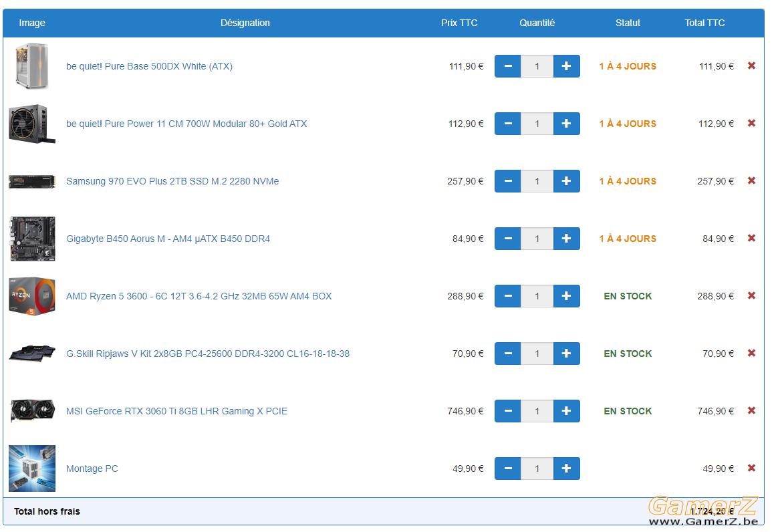Image resolution: width=772 pixels, height=532 pixels.
Task: Edit quantity field for Samsung 970 EVO
Action: pyautogui.click(x=537, y=181)
